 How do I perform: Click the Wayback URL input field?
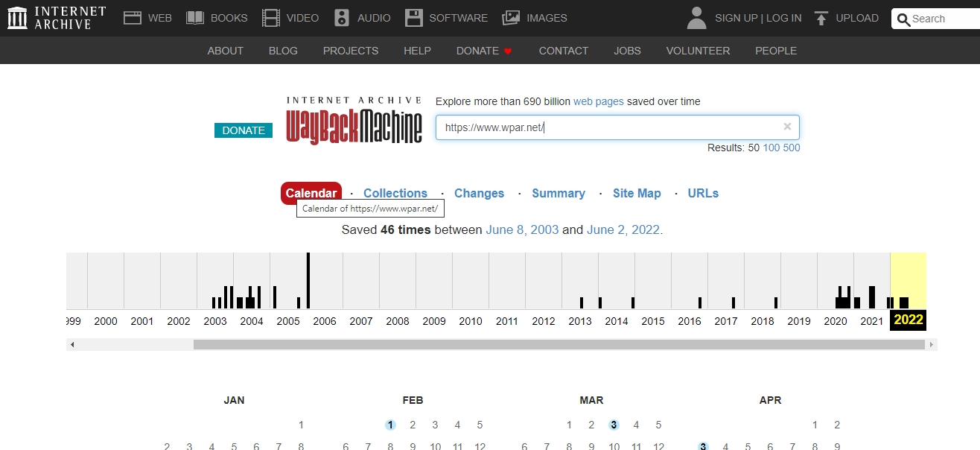617,127
